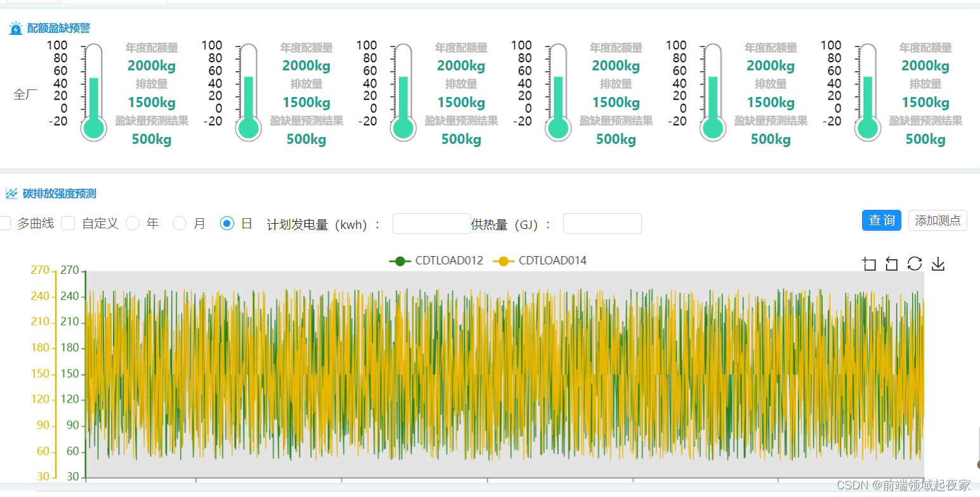Click the 碳排放强度预测 chart icon
Viewport: 980px width, 497px height.
(11, 193)
